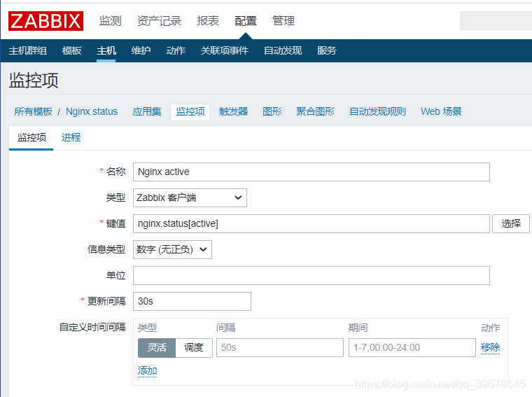Go to 自动发现 submenu

coord(283,50)
